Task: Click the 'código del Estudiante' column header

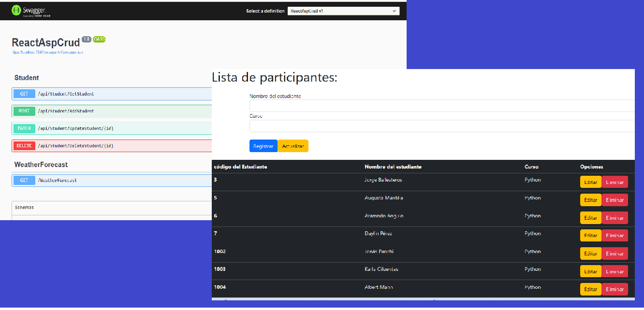Action: 240,167
